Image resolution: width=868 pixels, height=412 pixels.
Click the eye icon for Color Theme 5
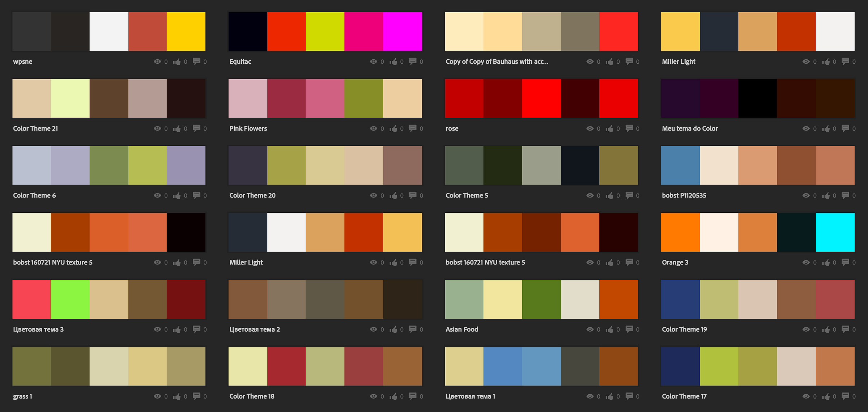tap(590, 195)
